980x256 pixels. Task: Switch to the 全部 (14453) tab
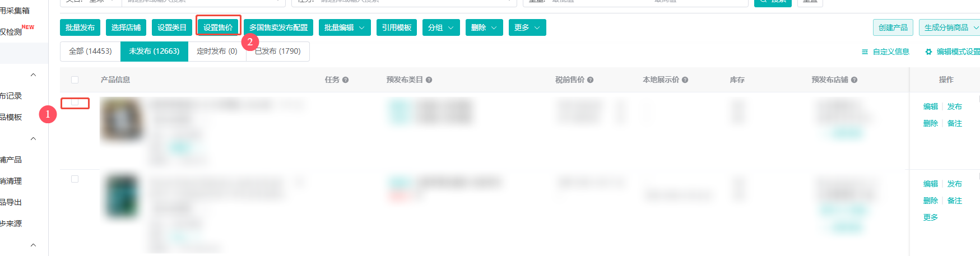pyautogui.click(x=90, y=51)
